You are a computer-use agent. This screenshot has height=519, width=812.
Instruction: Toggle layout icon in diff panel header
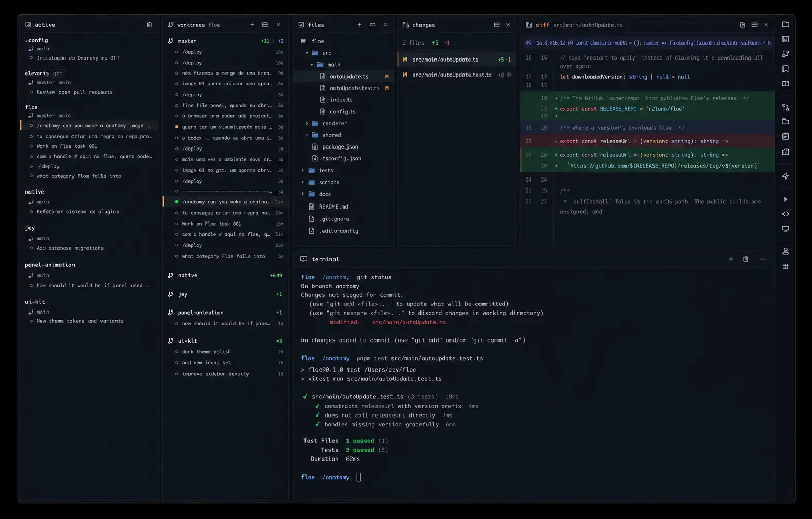[x=755, y=25]
